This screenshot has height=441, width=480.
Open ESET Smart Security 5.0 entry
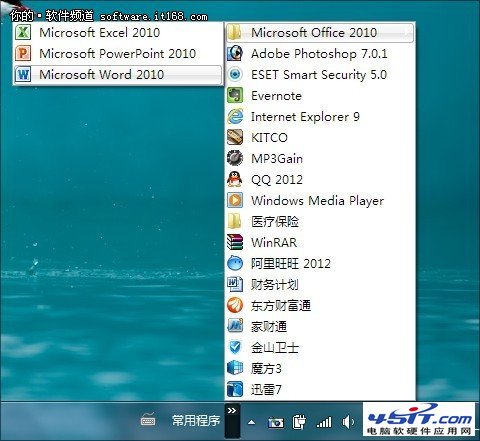320,74
